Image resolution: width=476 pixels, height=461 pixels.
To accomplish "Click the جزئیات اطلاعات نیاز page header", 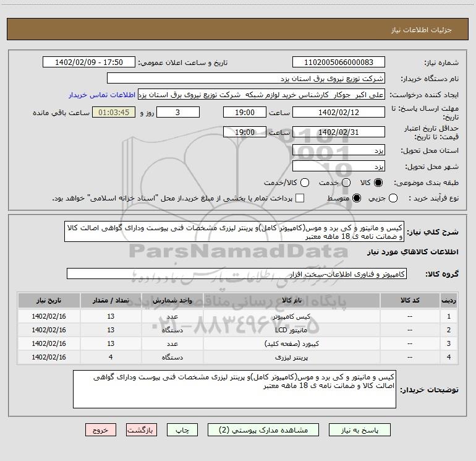I will 422,30.
